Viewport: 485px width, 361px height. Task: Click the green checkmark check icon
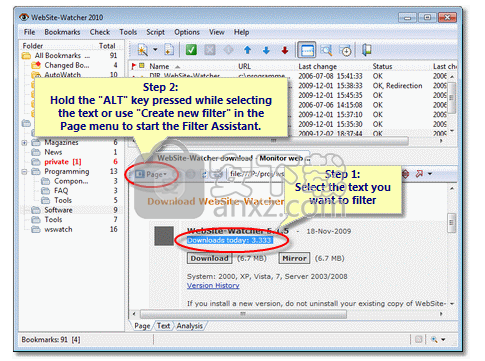(x=191, y=50)
